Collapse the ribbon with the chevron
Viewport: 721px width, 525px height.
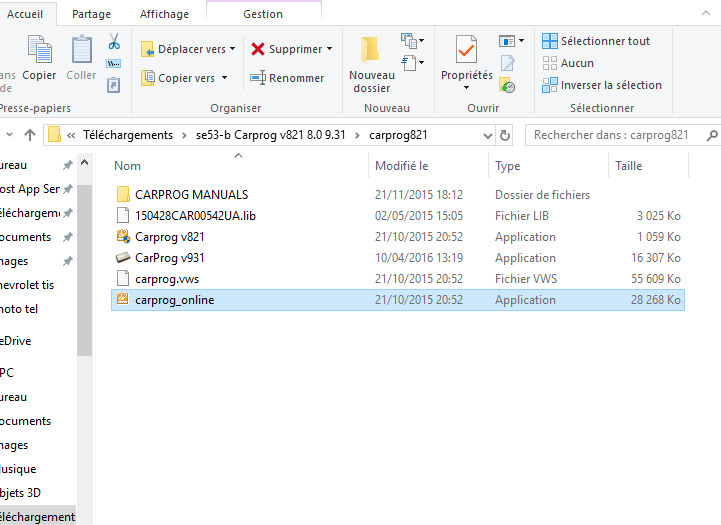click(706, 13)
